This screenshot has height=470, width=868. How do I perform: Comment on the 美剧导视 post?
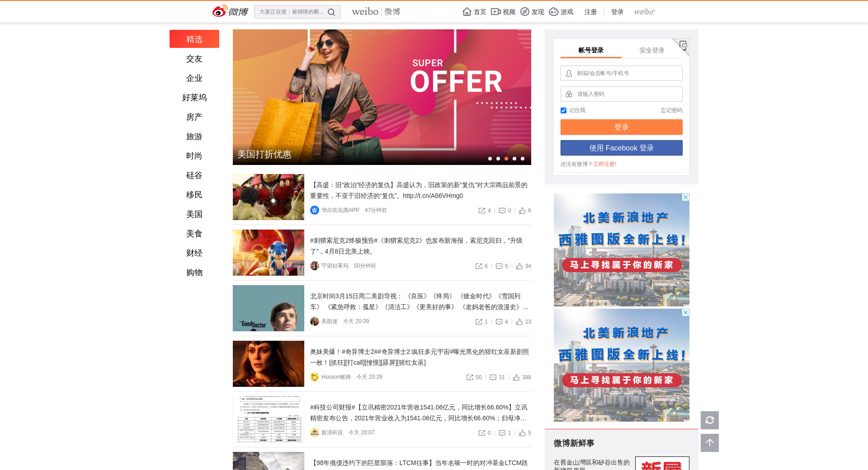499,322
